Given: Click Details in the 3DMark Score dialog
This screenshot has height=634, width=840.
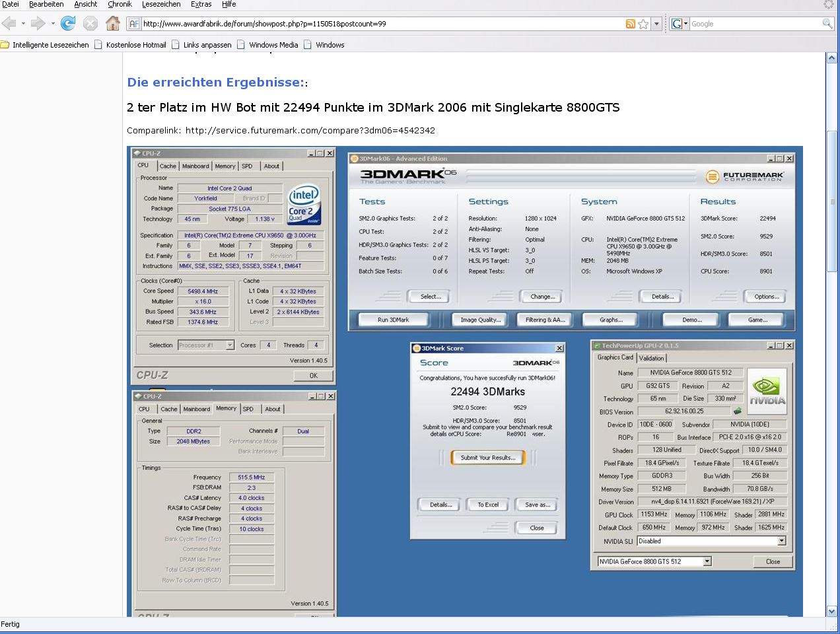Looking at the screenshot, I should pos(440,505).
